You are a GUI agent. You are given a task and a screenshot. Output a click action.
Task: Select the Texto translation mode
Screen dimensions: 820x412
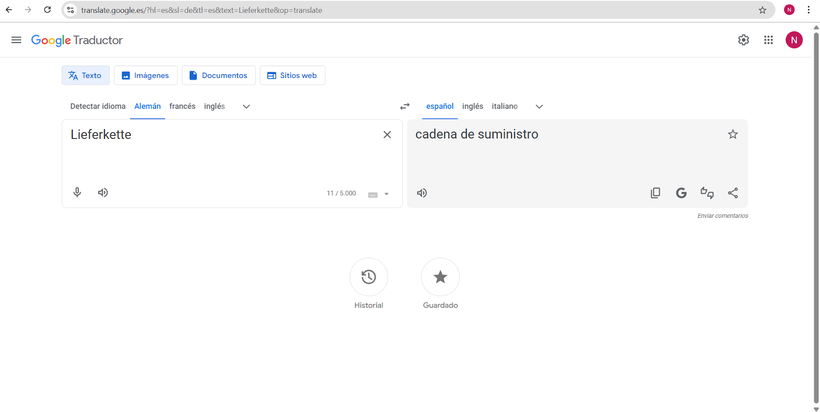[86, 75]
